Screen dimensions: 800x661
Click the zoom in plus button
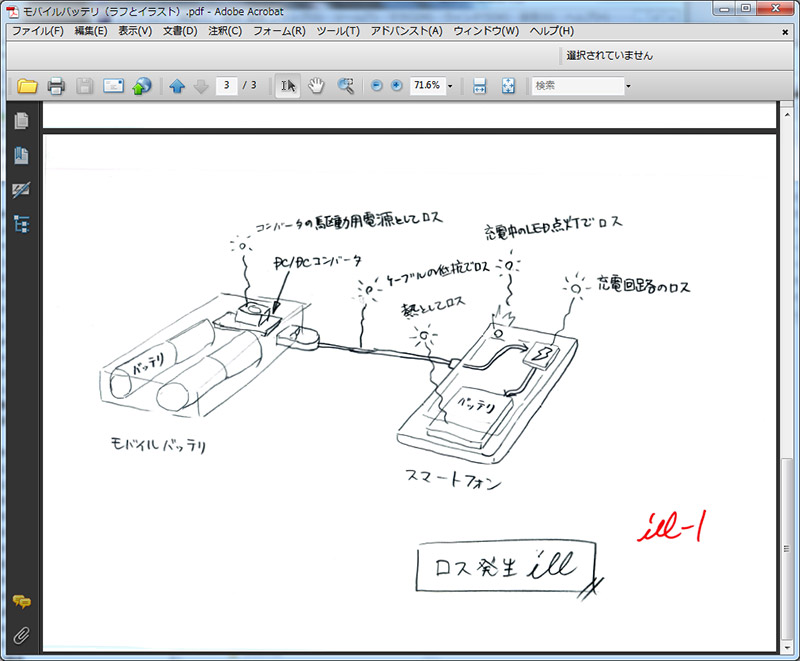point(396,86)
